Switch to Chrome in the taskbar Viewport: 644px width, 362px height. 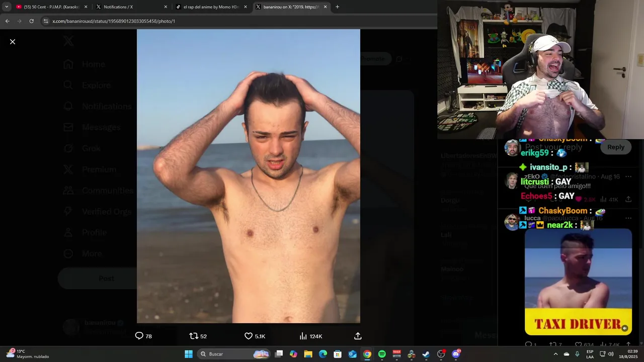pyautogui.click(x=367, y=354)
